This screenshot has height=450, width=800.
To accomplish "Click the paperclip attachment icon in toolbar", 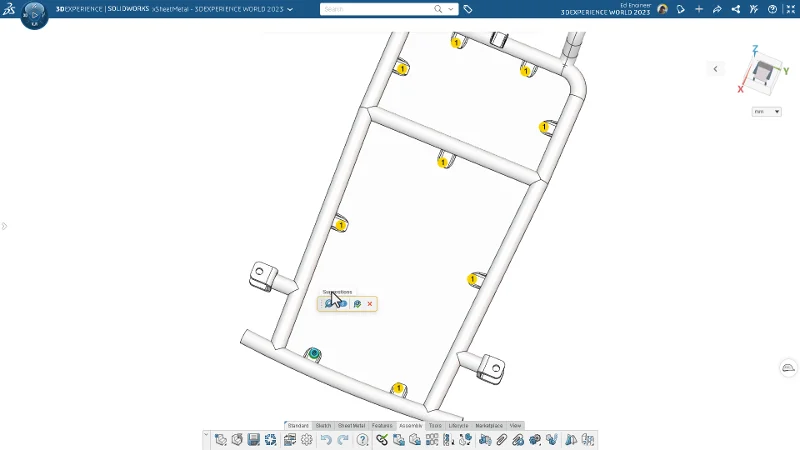I will tap(502, 439).
